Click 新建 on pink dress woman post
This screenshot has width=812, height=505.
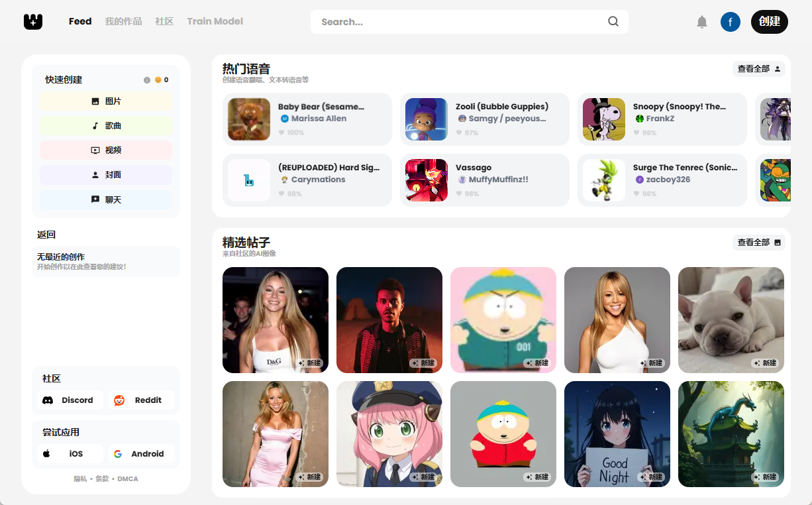pyautogui.click(x=309, y=477)
